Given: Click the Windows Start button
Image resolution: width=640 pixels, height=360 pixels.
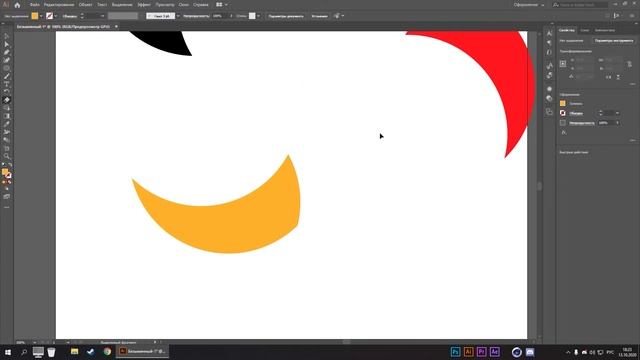Looking at the screenshot, I should click(x=8, y=352).
